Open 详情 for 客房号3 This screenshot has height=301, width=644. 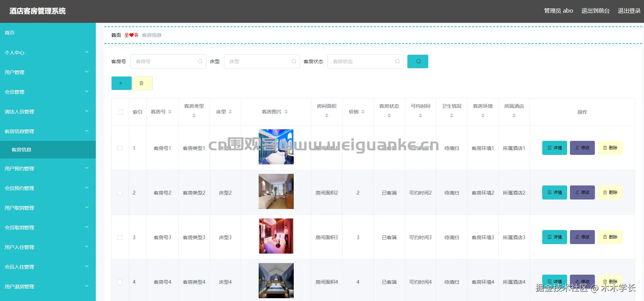pos(555,237)
